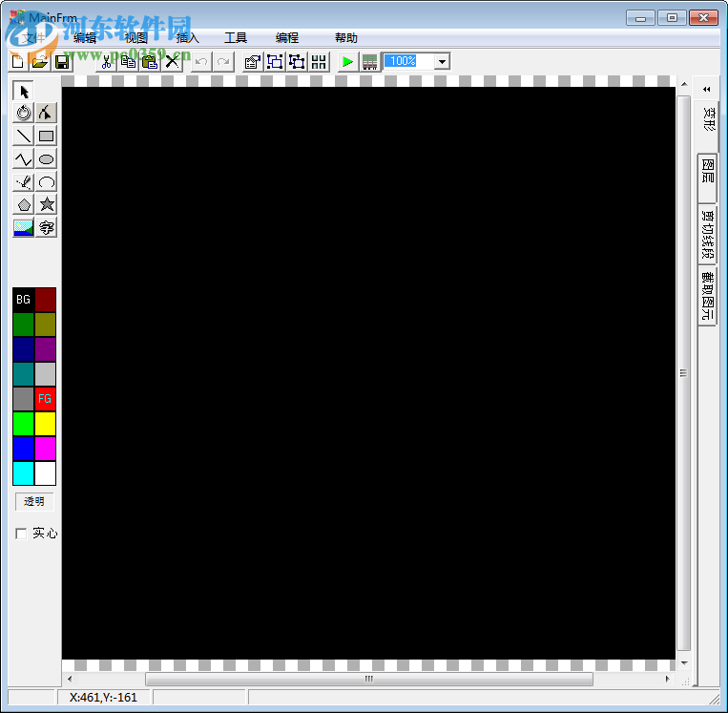Select the ellipse tool
Viewport: 728px width, 713px height.
pos(46,158)
